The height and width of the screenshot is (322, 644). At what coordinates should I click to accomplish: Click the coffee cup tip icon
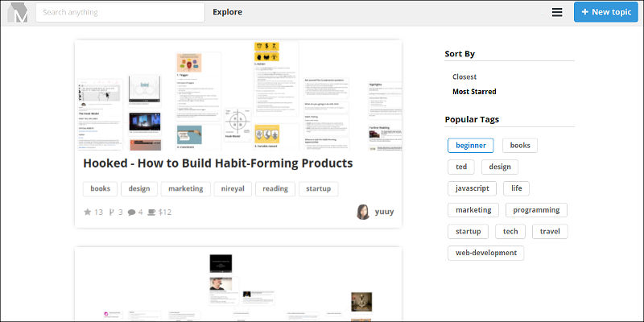pyautogui.click(x=151, y=213)
